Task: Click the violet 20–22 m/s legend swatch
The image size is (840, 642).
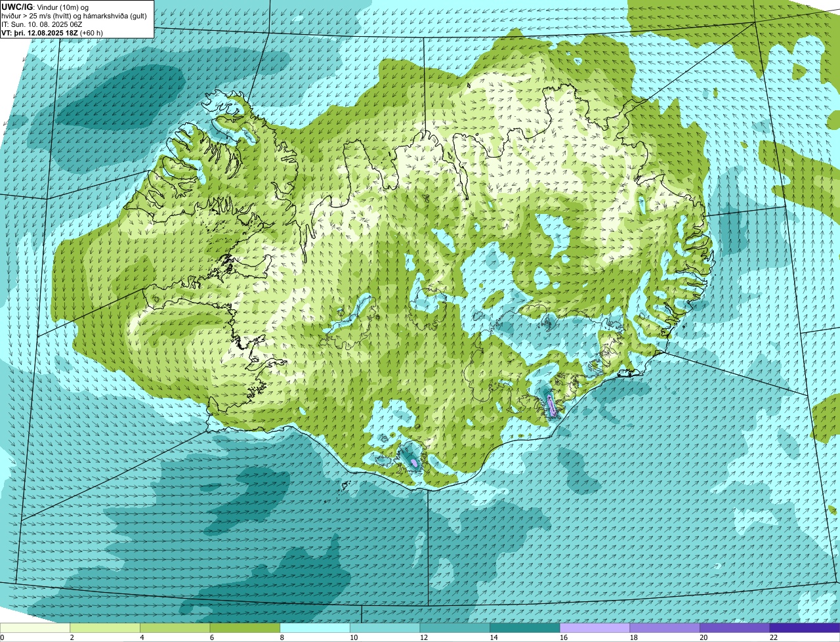Action: point(735,628)
